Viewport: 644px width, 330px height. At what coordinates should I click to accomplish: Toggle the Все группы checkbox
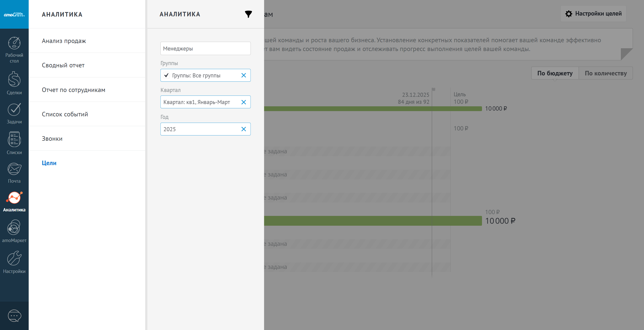pos(166,75)
